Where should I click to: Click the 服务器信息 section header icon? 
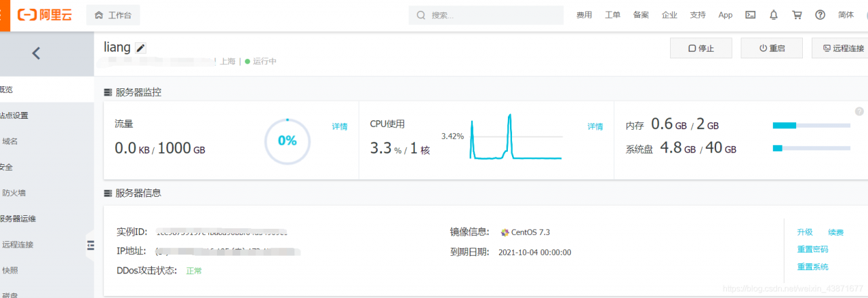108,193
